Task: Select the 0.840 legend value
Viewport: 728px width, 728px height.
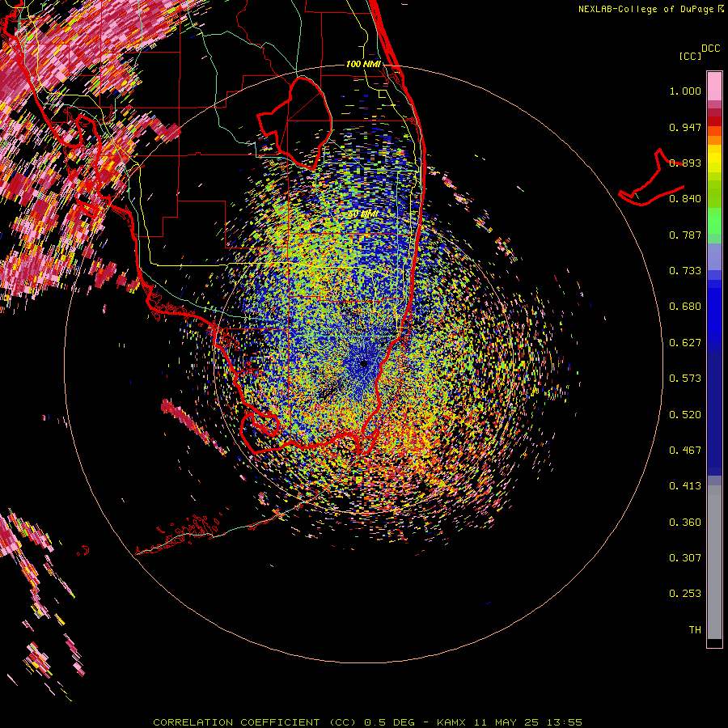Action: [x=685, y=199]
